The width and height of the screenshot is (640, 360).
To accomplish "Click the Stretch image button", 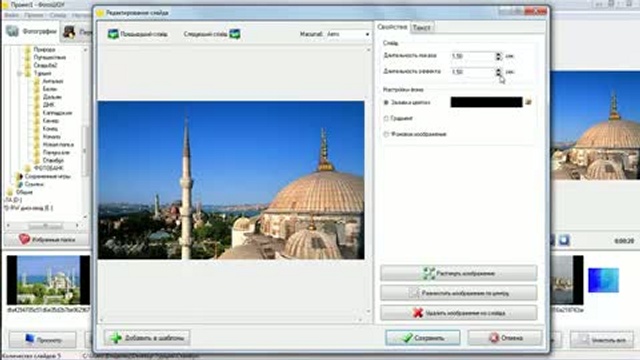I will [x=458, y=273].
